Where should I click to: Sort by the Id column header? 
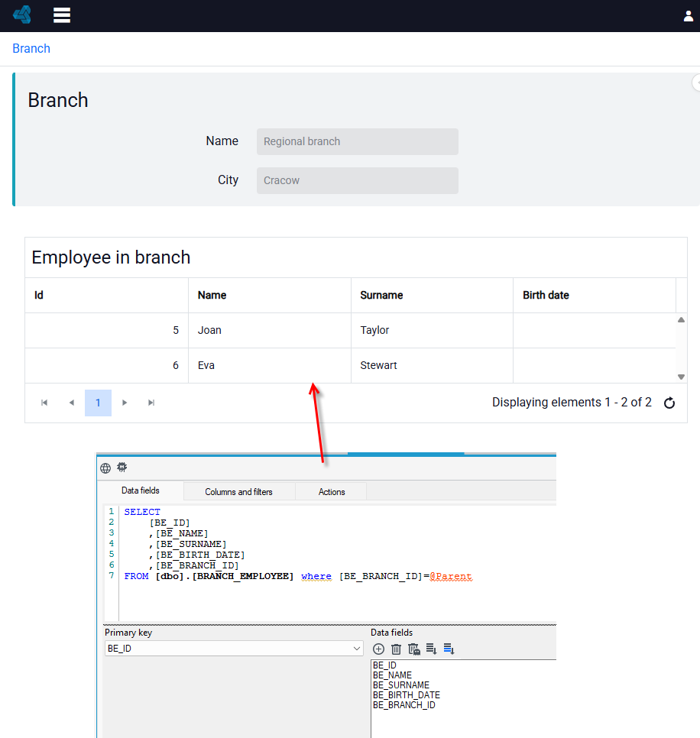tap(106, 295)
